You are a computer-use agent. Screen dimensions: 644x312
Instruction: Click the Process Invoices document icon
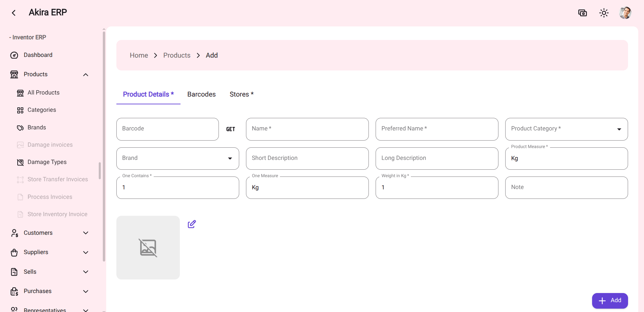(20, 197)
